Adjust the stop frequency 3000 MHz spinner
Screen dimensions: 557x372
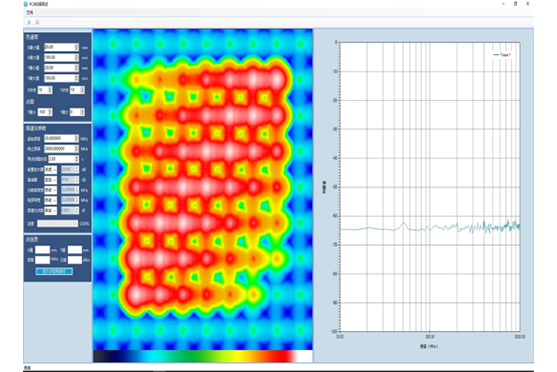76,149
